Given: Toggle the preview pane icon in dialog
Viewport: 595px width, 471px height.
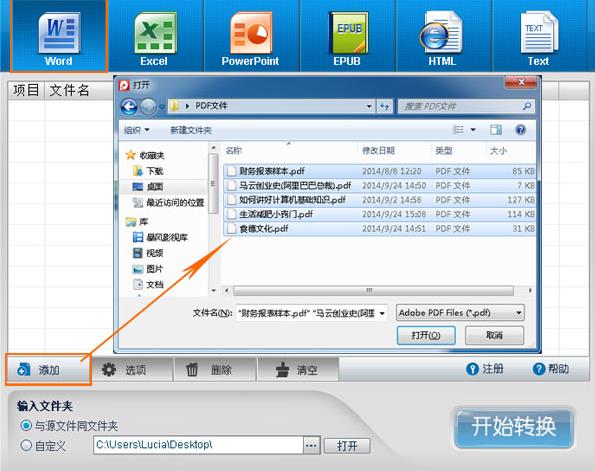Looking at the screenshot, I should [496, 130].
